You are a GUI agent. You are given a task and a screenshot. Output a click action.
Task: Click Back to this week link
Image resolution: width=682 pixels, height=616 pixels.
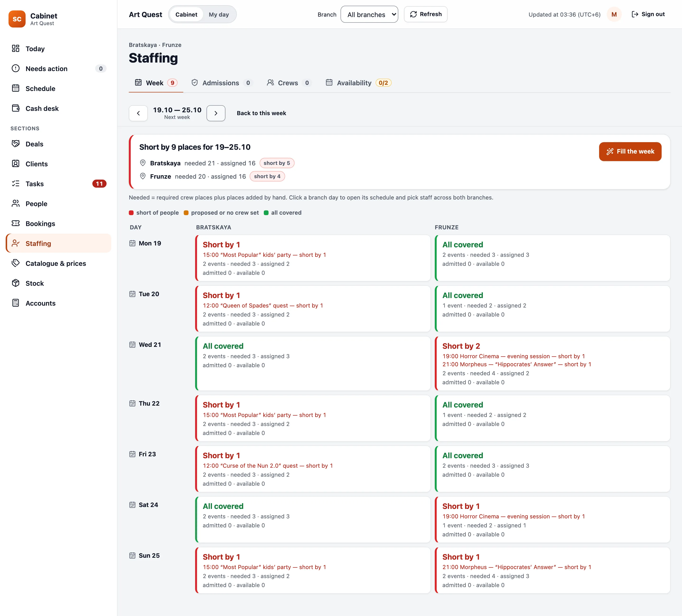(x=261, y=113)
